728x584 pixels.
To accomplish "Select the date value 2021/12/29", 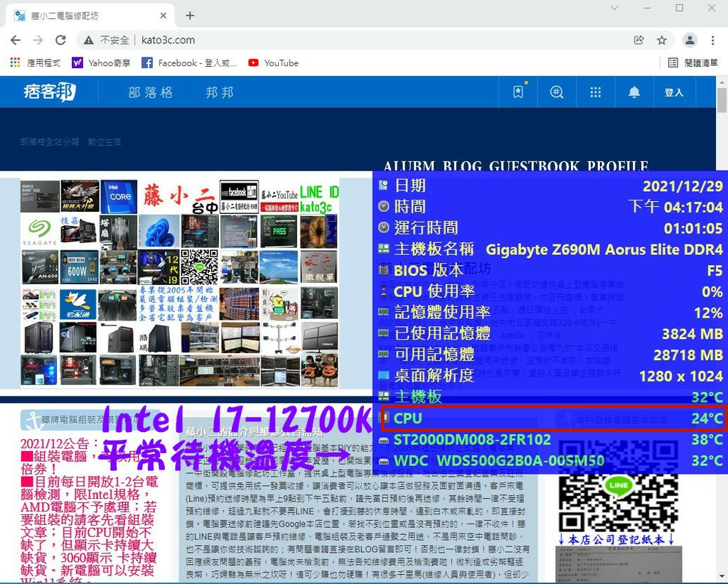I will coord(682,186).
